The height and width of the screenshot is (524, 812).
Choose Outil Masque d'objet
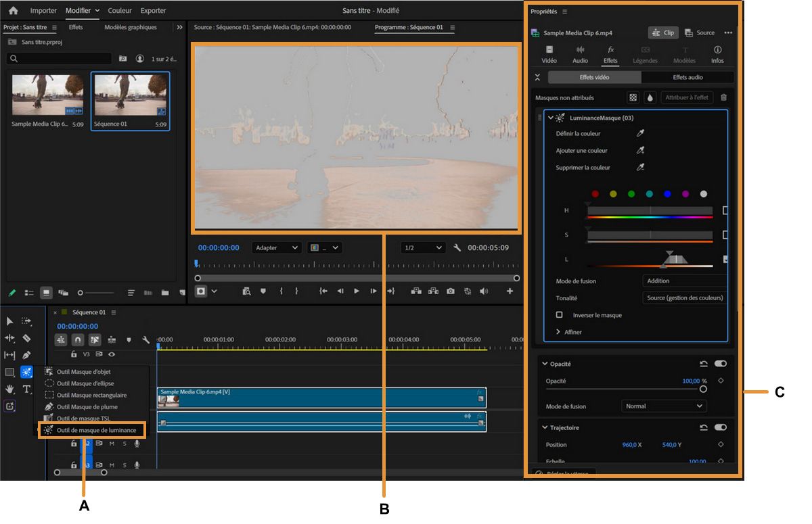(83, 372)
